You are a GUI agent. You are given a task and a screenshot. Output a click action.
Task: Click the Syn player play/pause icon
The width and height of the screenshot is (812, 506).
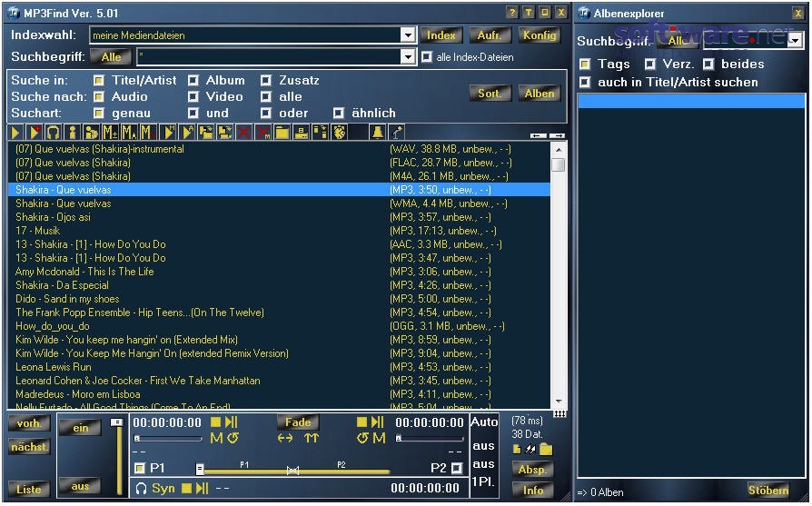[x=203, y=488]
